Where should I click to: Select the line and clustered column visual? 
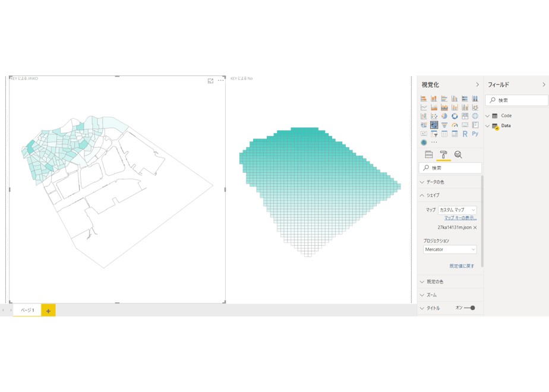point(465,107)
